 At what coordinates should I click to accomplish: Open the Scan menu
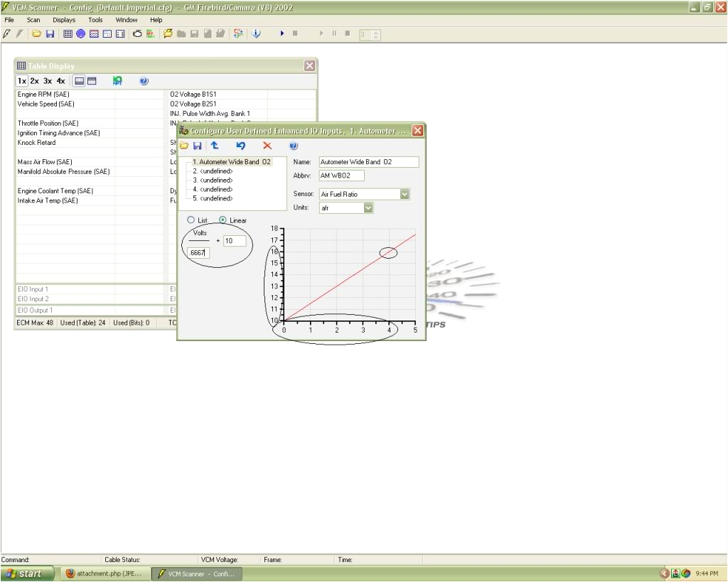[x=33, y=20]
